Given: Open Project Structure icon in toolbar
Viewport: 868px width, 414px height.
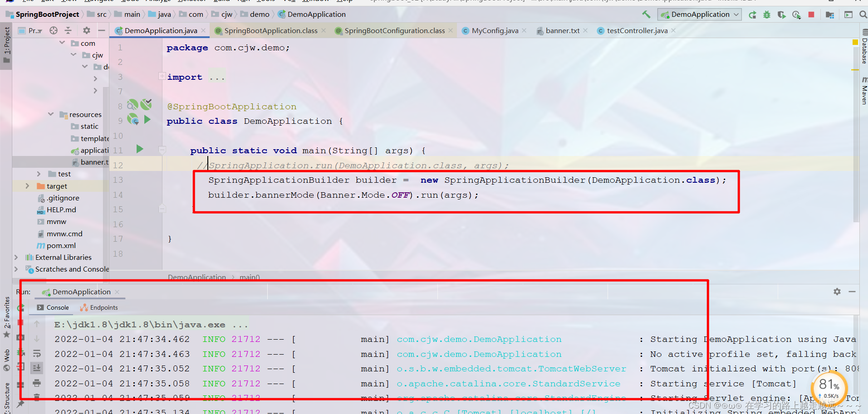Looking at the screenshot, I should tap(830, 15).
